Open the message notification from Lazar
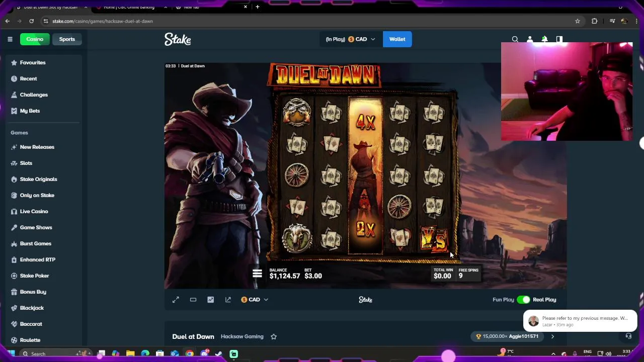The height and width of the screenshot is (362, 644). [x=580, y=321]
